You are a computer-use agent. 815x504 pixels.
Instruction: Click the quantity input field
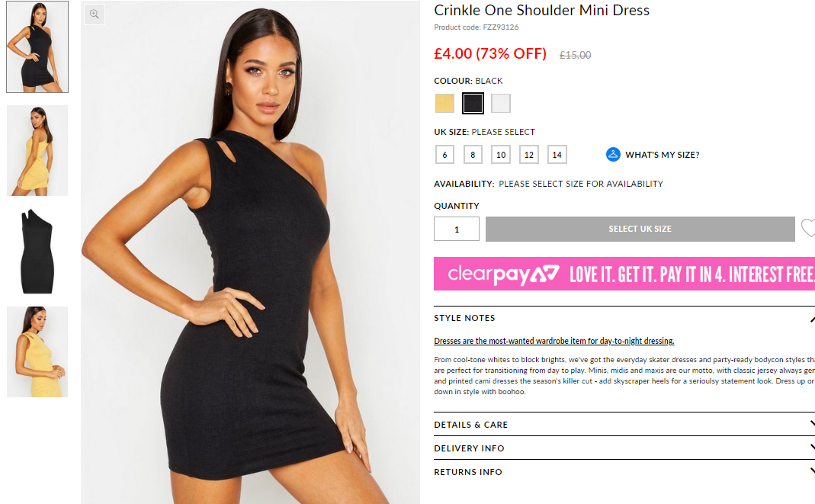tap(457, 229)
